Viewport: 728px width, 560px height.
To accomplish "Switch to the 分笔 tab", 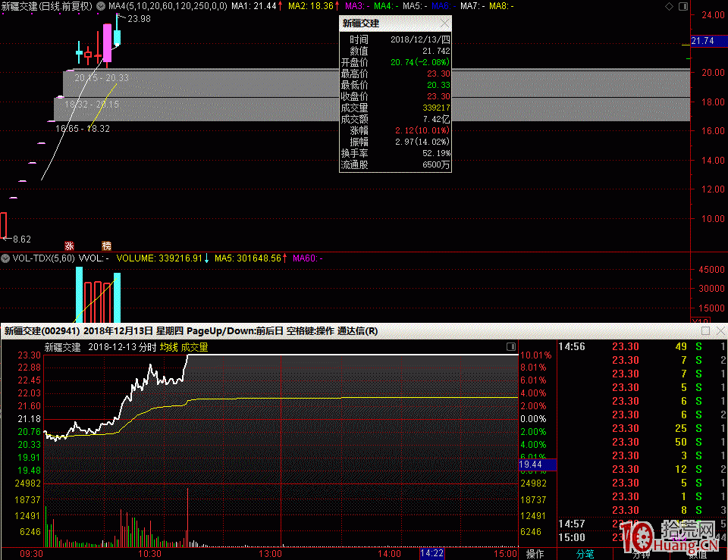I will point(585,554).
